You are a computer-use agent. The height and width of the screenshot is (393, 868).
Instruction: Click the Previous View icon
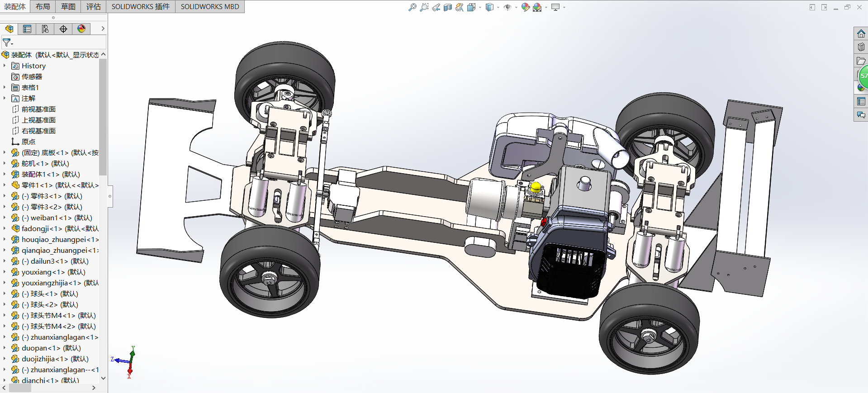point(436,7)
